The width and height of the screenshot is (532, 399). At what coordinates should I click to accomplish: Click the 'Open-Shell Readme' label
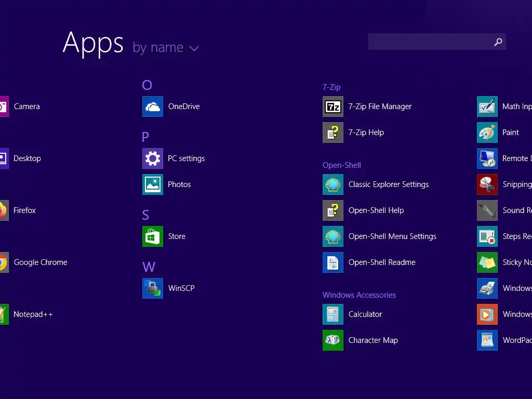(x=382, y=262)
